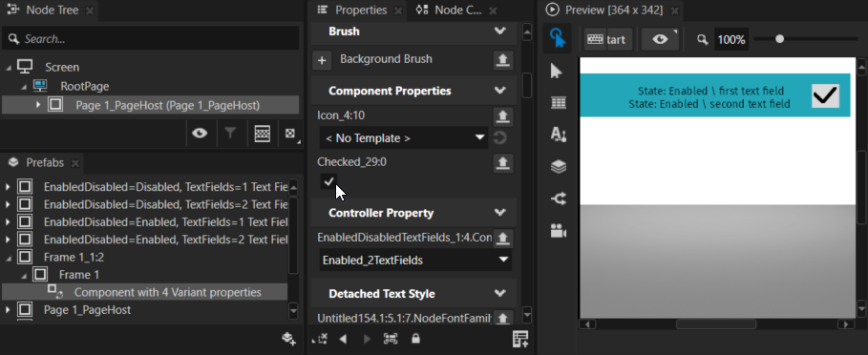868x355 pixels.
Task: Click the Node Tree Search field
Action: [x=151, y=39]
